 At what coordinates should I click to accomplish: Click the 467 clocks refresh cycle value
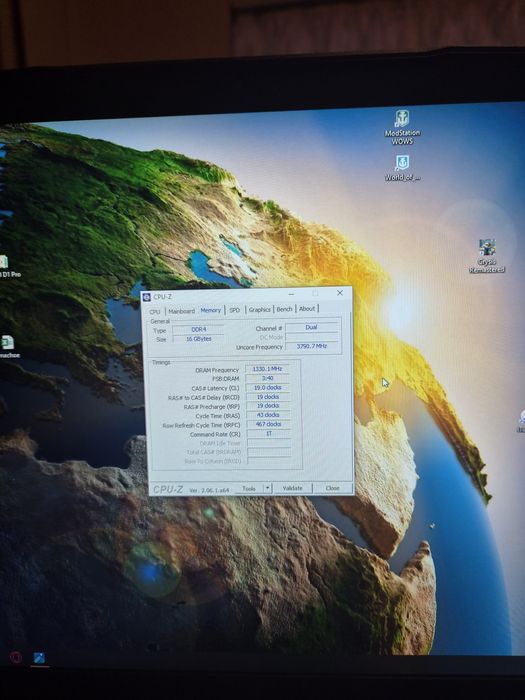(x=268, y=424)
